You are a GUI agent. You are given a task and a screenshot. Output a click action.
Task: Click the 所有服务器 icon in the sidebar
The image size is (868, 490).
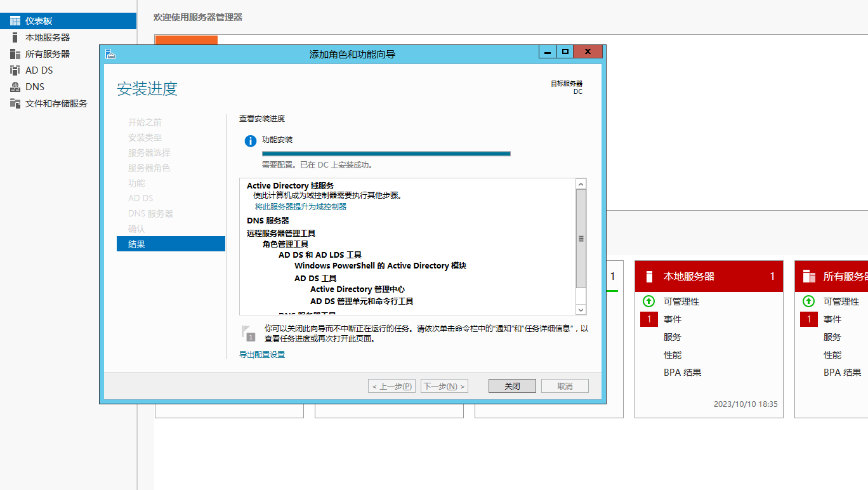tap(15, 54)
